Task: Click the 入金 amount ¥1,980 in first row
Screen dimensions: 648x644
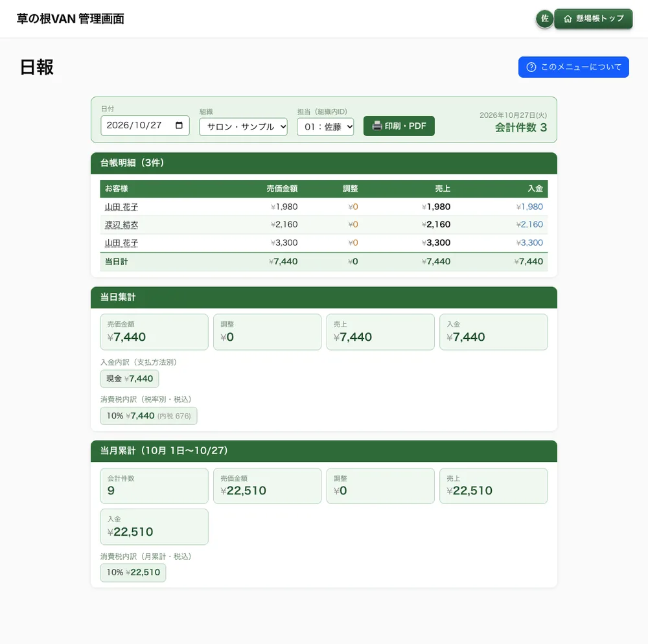Action: click(x=529, y=207)
